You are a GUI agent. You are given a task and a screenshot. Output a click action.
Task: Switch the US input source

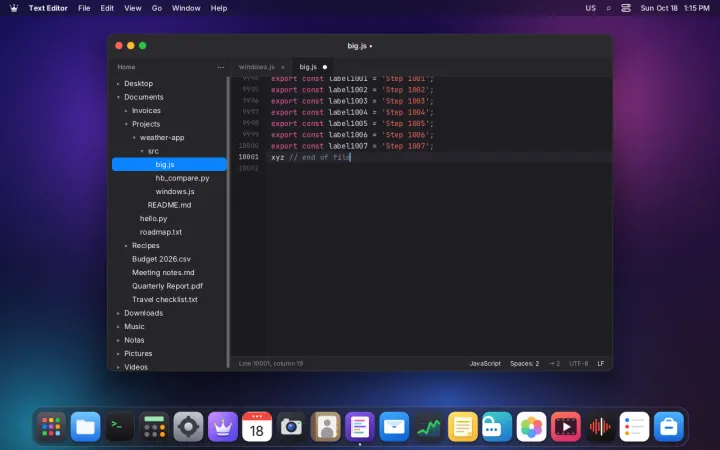[591, 8]
